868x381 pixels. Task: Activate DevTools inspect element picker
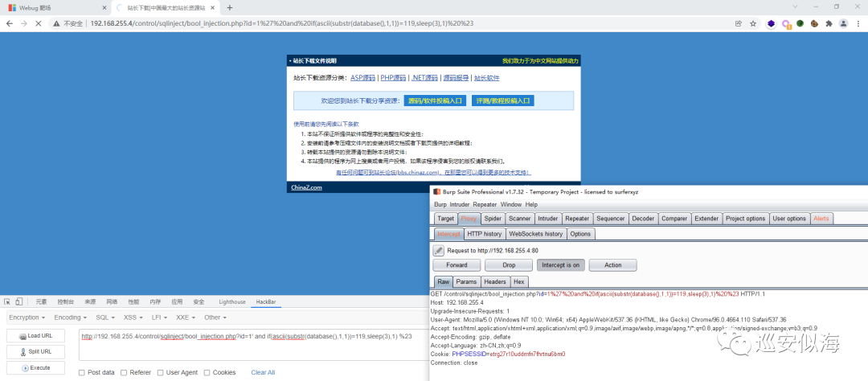[x=7, y=301]
